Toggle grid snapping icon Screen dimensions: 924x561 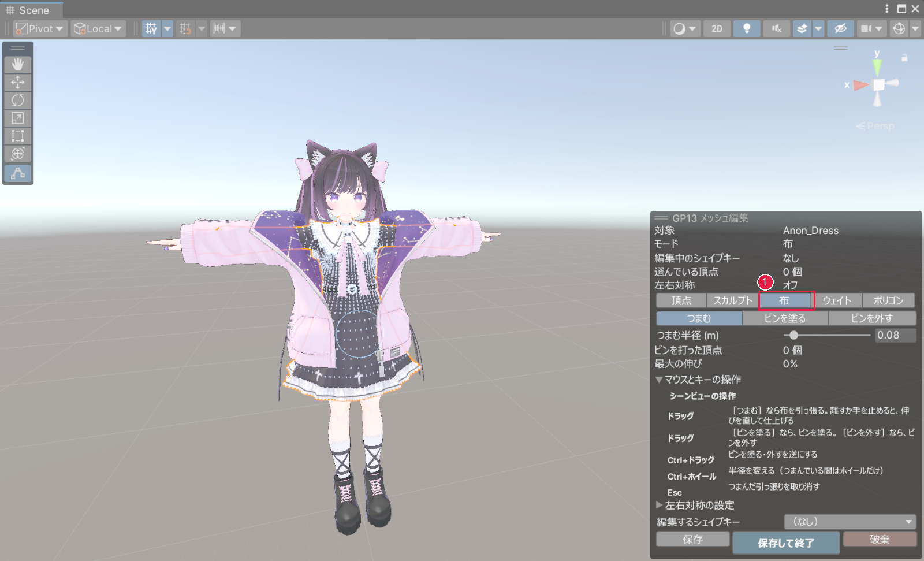(185, 28)
